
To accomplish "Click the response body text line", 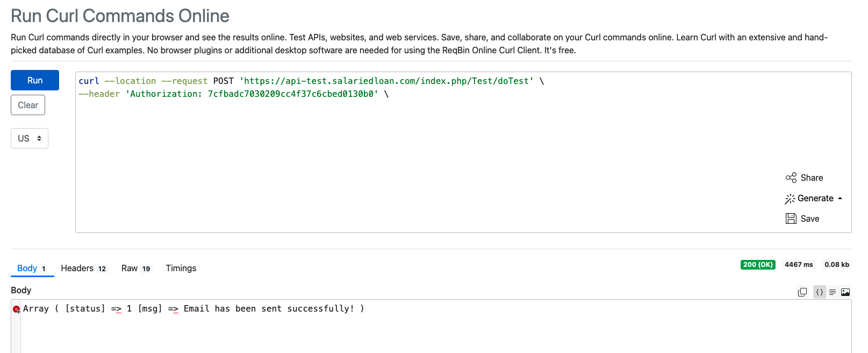I will pos(193,309).
